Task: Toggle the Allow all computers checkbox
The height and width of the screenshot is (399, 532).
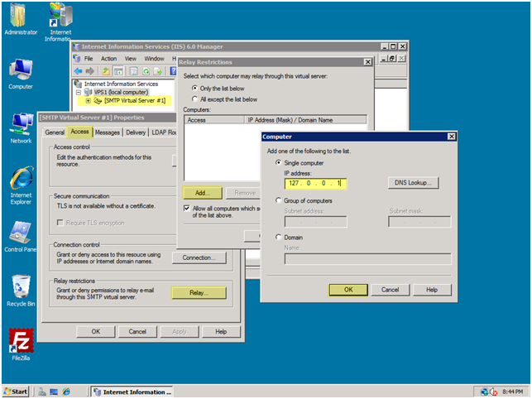Action: (187, 208)
